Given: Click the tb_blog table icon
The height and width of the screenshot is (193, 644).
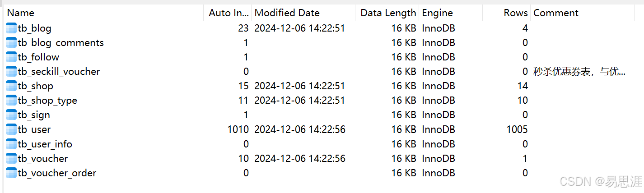Looking at the screenshot, I should tap(11, 28).
